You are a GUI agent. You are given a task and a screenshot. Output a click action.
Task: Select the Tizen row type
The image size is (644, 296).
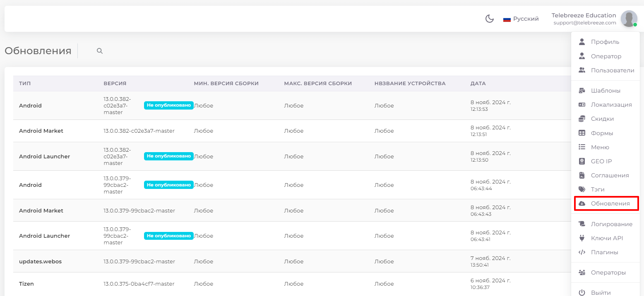coord(26,284)
